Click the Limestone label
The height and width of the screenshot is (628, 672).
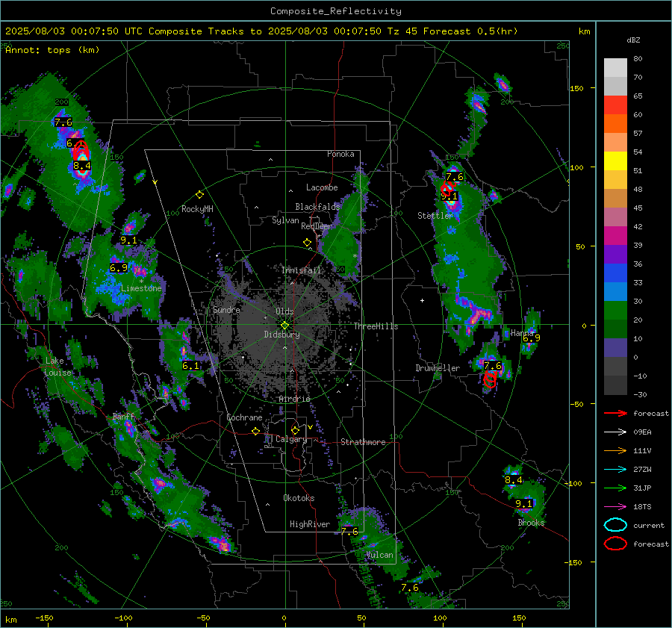(141, 288)
